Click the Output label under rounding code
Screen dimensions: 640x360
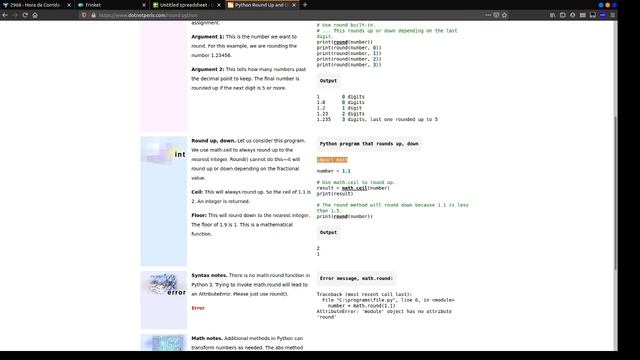328,232
